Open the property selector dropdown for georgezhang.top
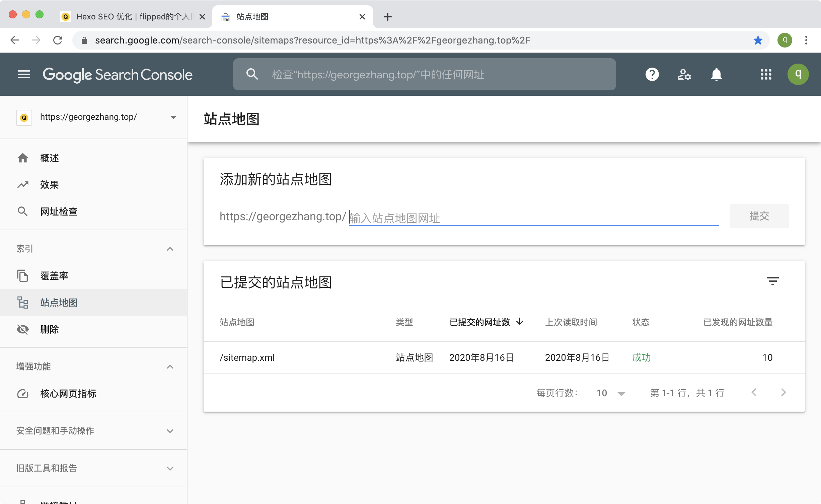 pyautogui.click(x=173, y=117)
